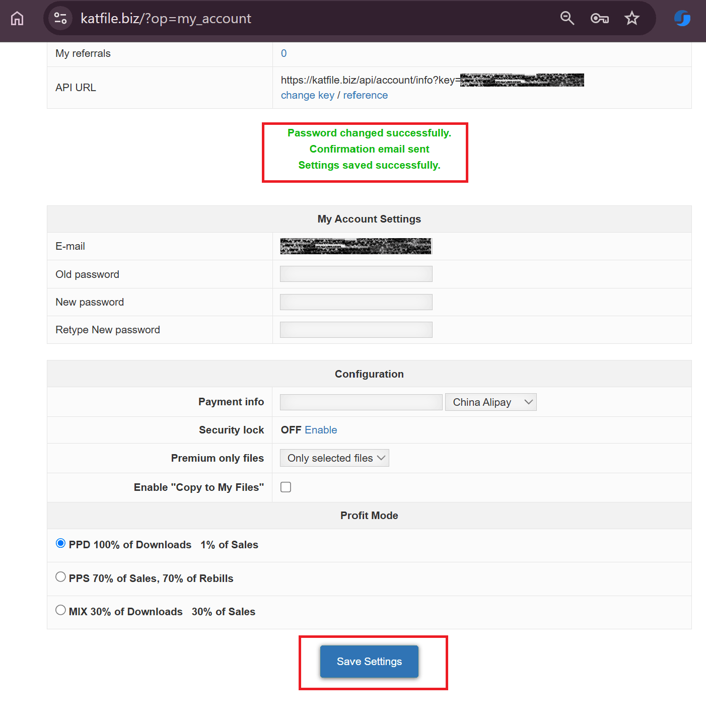Screen dimensions: 706x728
Task: Click the 'Settings saved successfully.' message
Action: 369,165
